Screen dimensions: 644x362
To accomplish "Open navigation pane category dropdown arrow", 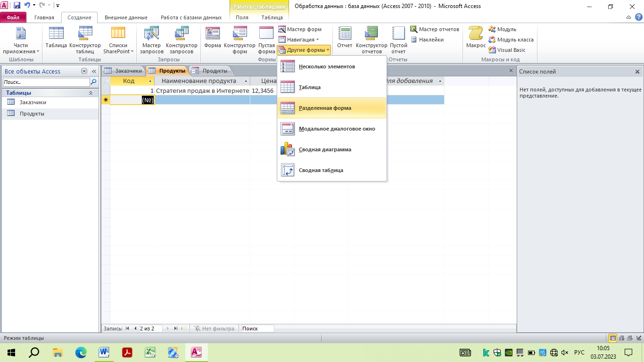I will tap(84, 71).
